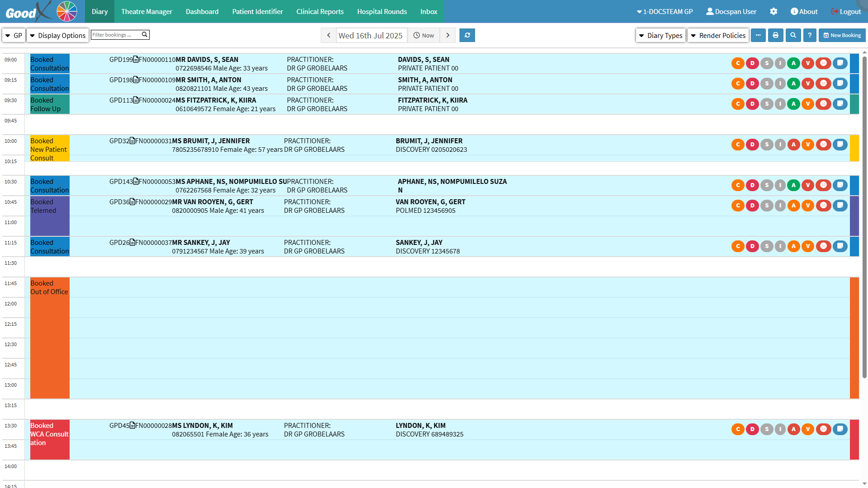Click the New Booking button
Screen dimensions: 868x488
(842, 35)
